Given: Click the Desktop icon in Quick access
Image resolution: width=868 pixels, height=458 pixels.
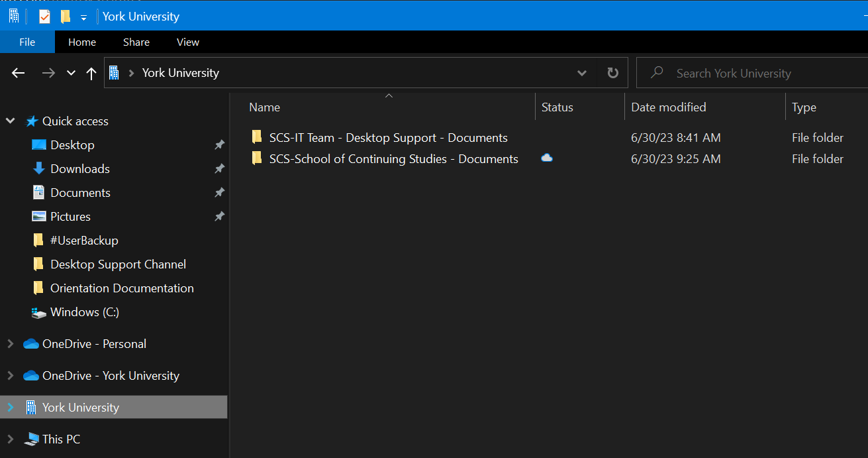Looking at the screenshot, I should [x=39, y=144].
